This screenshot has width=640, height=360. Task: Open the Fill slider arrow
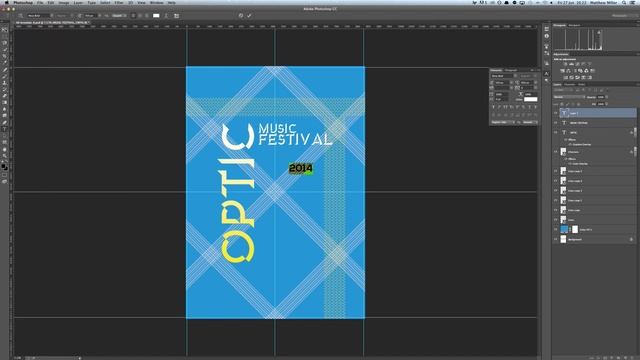click(607, 104)
